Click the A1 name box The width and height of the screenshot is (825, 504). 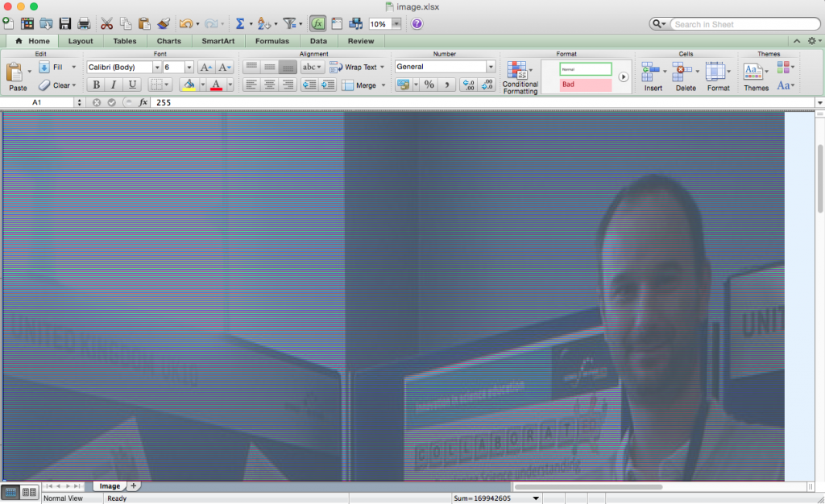pyautogui.click(x=37, y=102)
